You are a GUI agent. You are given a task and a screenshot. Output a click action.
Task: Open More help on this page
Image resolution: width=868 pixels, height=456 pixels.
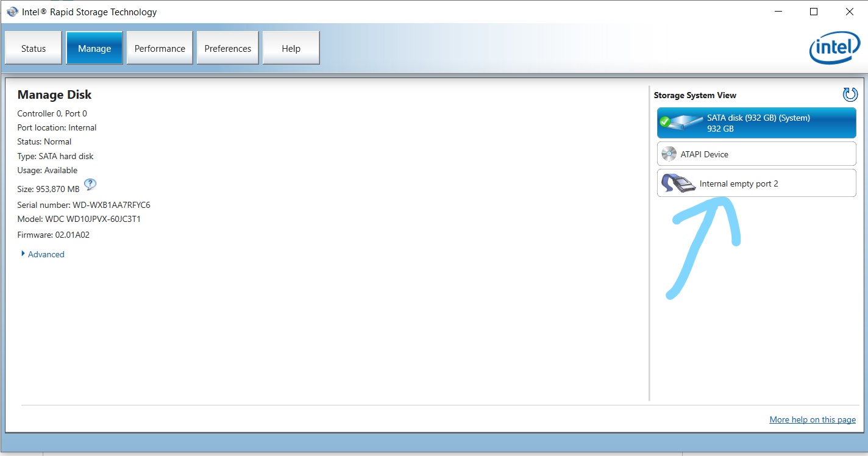812,419
